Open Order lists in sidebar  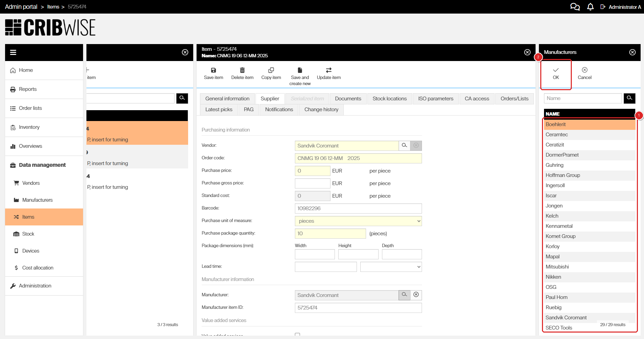44,108
